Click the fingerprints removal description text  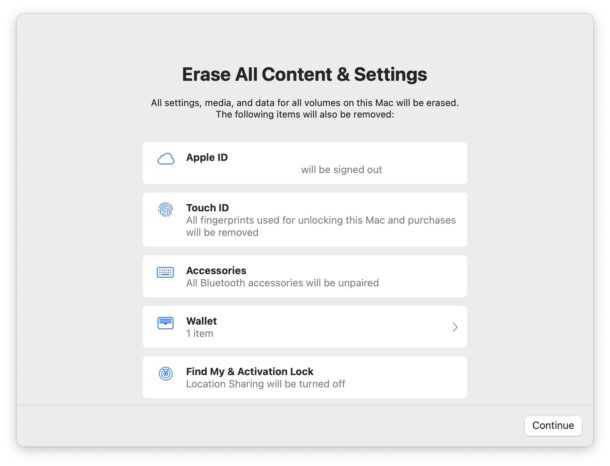(x=321, y=226)
